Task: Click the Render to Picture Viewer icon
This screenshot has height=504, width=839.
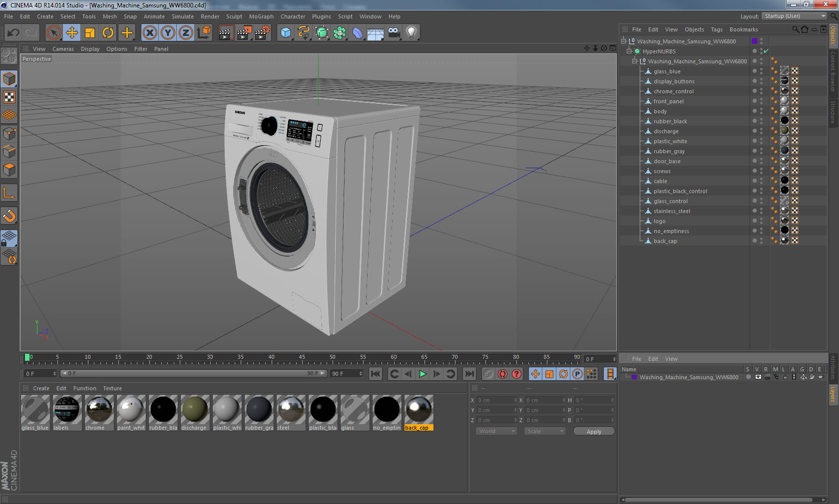Action: coord(244,33)
